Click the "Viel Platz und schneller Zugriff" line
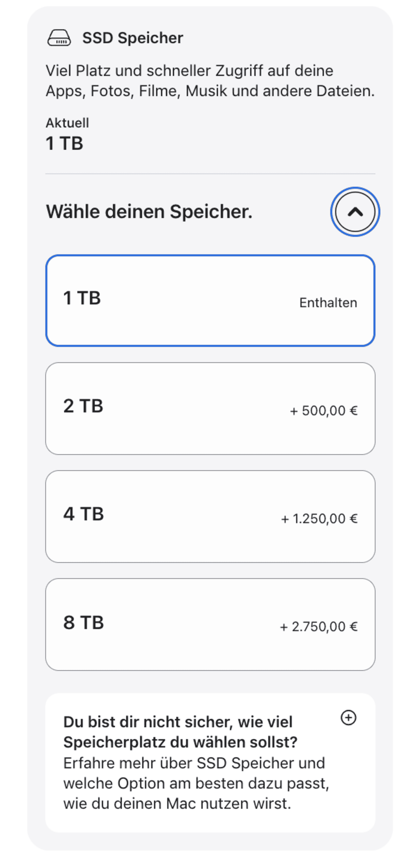This screenshot has height=868, width=418. tap(189, 71)
